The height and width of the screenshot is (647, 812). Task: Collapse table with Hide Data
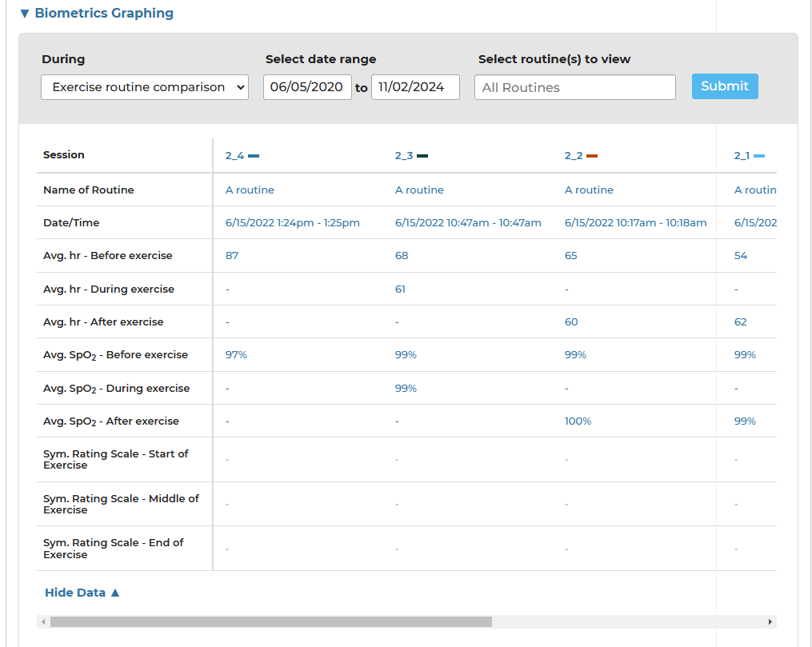(x=82, y=593)
